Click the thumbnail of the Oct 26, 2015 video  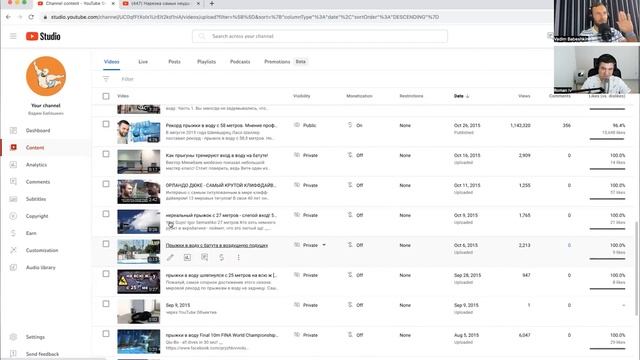139,131
